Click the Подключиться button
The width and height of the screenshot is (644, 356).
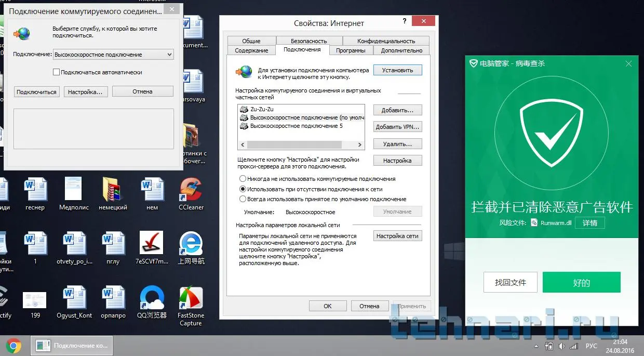36,92
